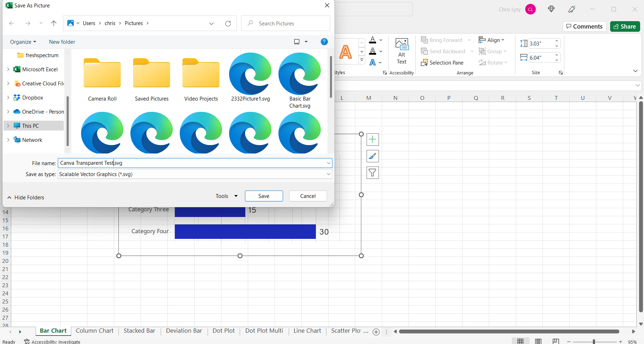The image size is (644, 344).
Task: Open the file dialog help
Action: click(x=324, y=42)
